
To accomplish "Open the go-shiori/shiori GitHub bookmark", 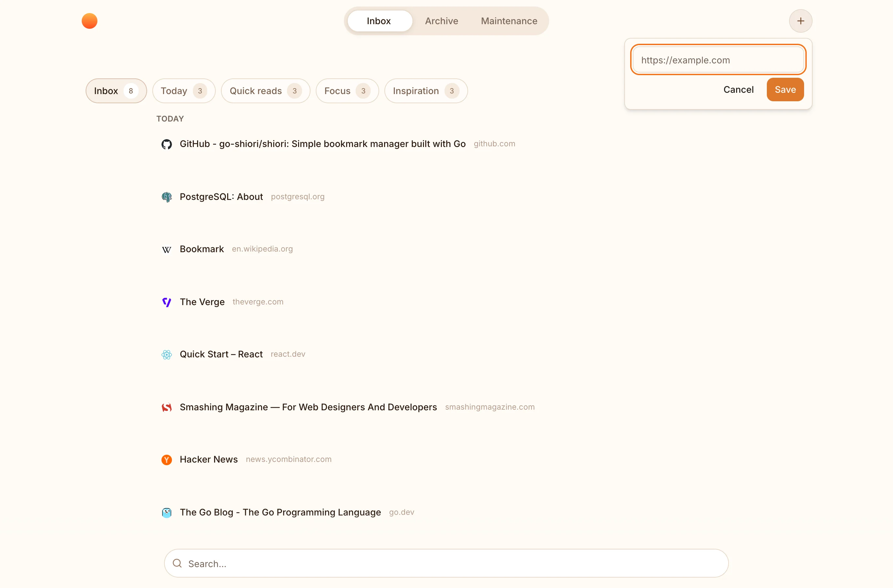I will [x=322, y=144].
